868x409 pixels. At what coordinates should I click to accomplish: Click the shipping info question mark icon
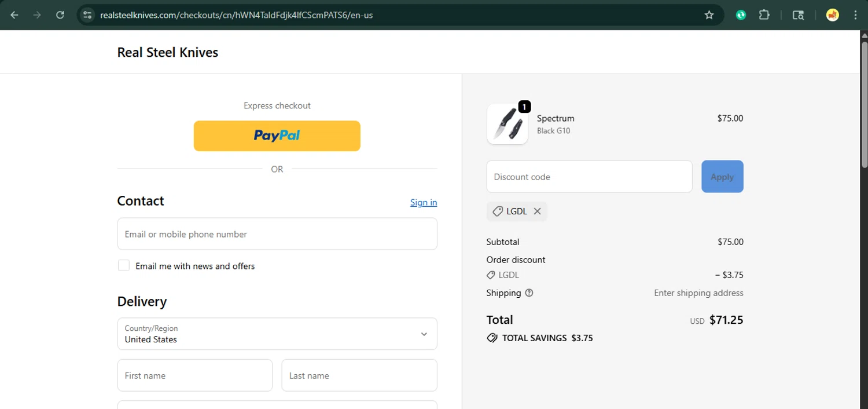(x=529, y=293)
